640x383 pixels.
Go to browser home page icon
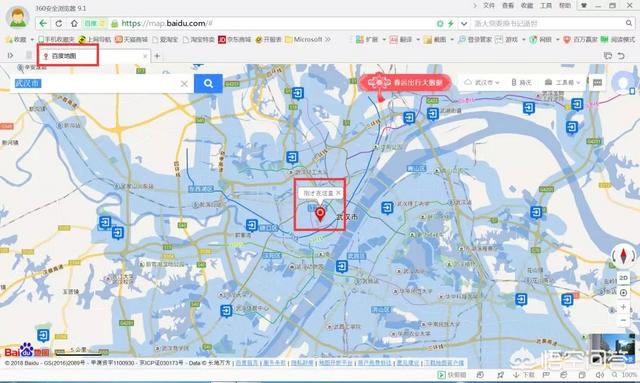tap(74, 23)
